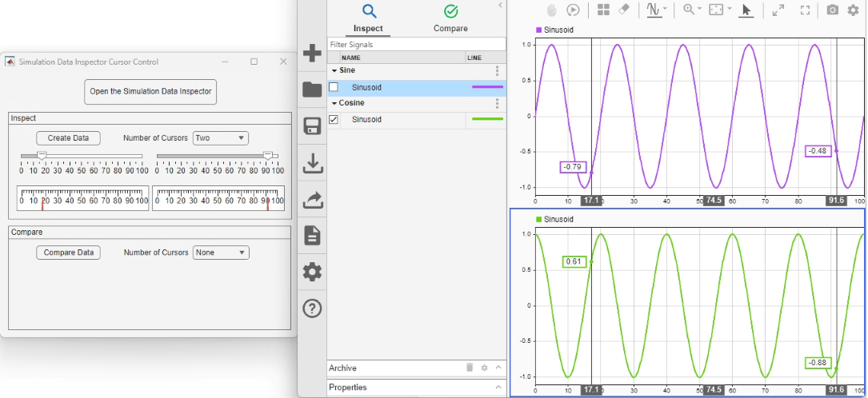Click the folder Open icon in sidebar
The height and width of the screenshot is (398, 868).
(x=312, y=90)
